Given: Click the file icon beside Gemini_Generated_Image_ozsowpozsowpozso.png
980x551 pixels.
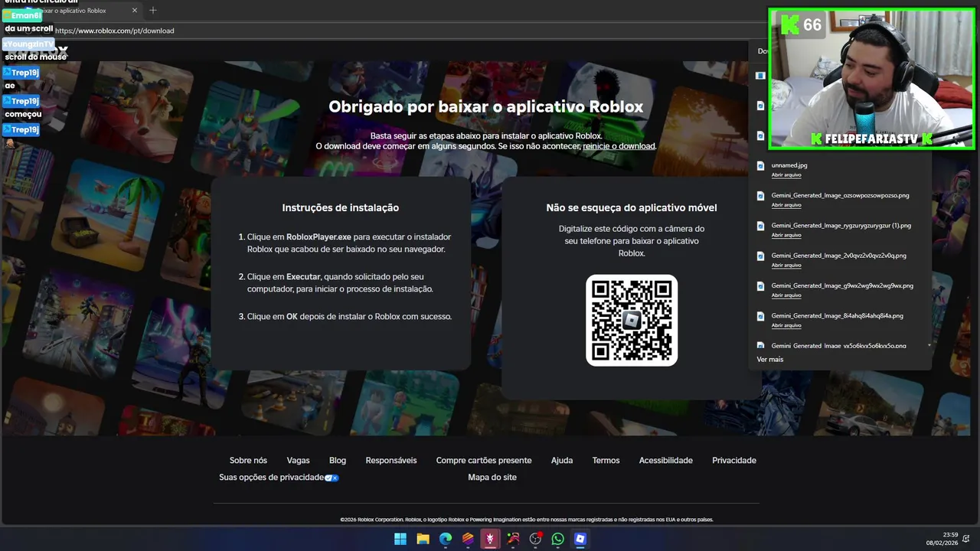Looking at the screenshot, I should click(x=760, y=196).
